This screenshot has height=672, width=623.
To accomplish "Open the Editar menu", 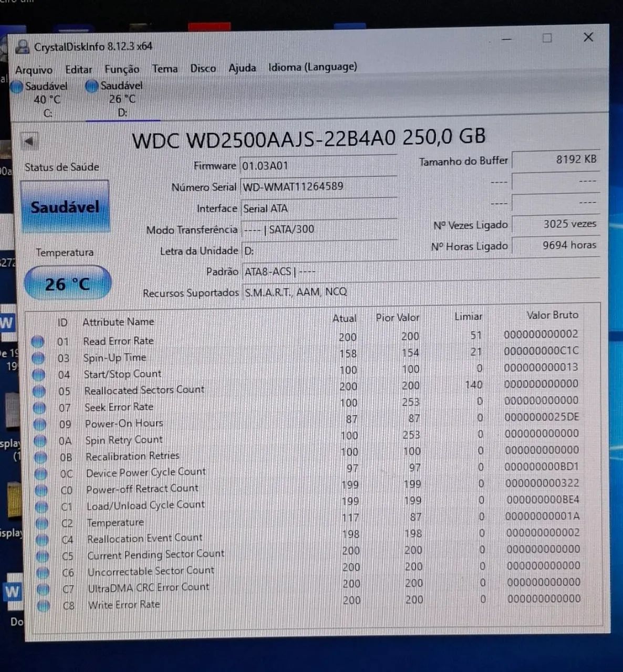I will click(x=78, y=69).
